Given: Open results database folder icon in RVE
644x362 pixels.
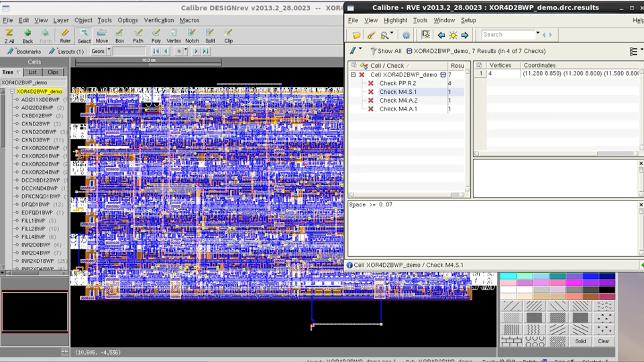Looking at the screenshot, I should click(356, 36).
